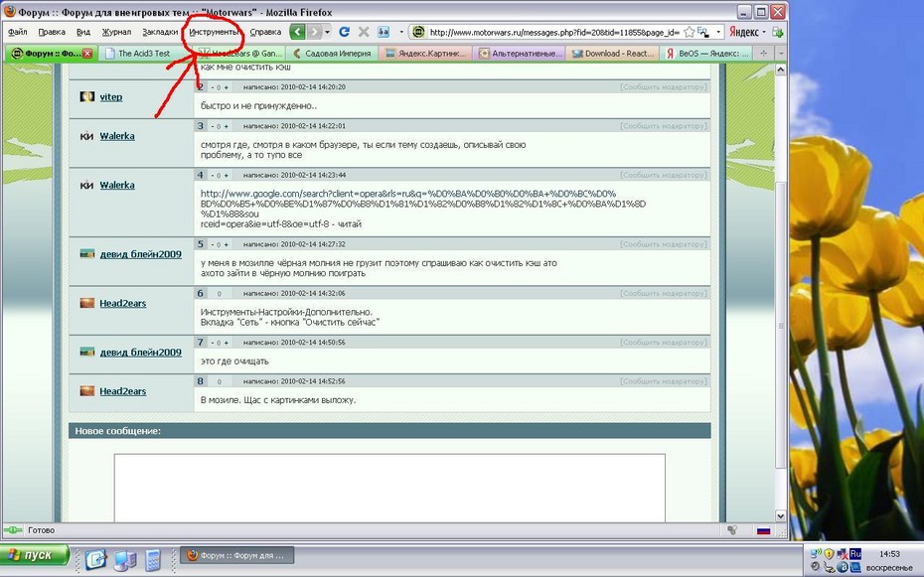Image resolution: width=924 pixels, height=577 pixels.
Task: Click the avatar of девид блейн2009 in post 5
Action: 86,254
